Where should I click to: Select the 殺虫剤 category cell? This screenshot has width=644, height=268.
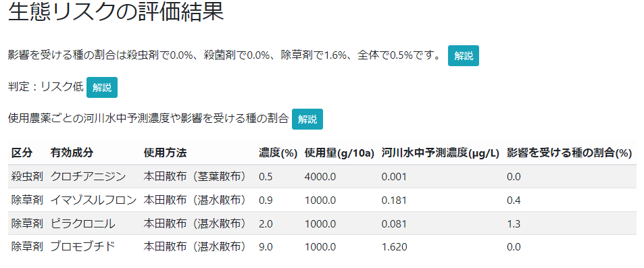pyautogui.click(x=27, y=176)
